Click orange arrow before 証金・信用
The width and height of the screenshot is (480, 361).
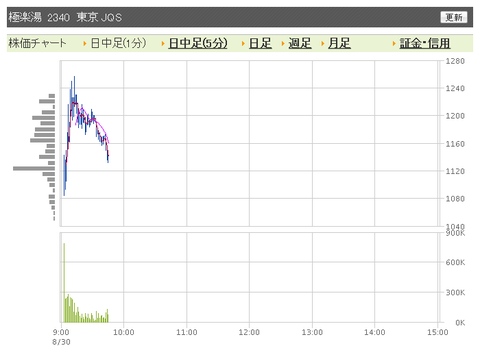point(394,44)
